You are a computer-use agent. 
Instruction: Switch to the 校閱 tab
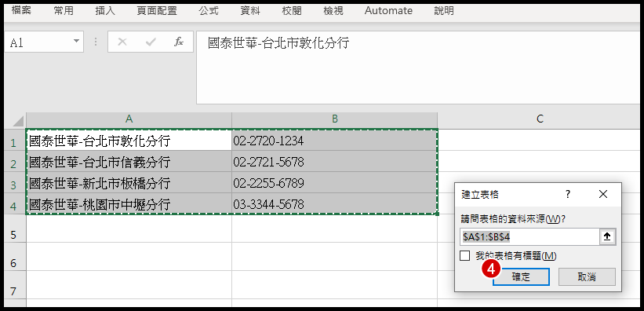click(x=292, y=11)
